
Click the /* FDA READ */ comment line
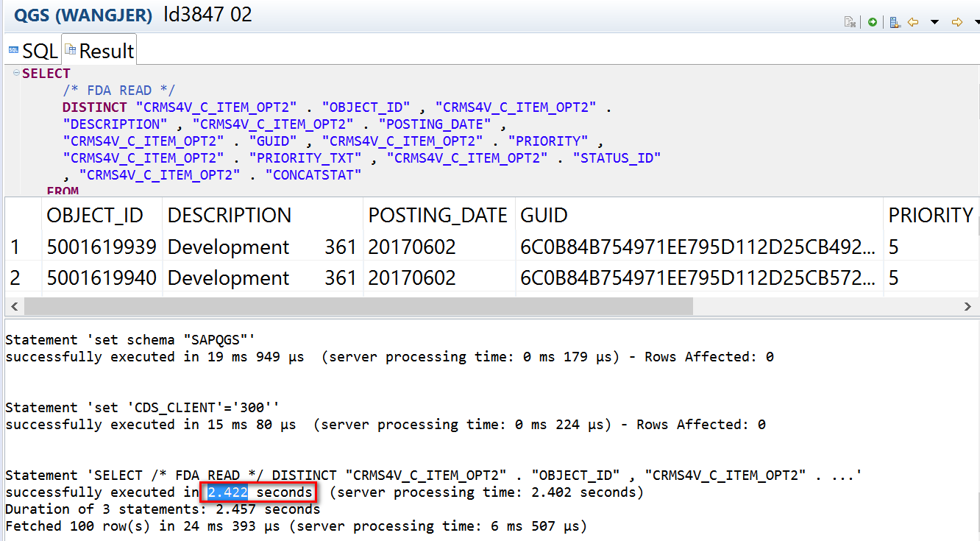118,91
